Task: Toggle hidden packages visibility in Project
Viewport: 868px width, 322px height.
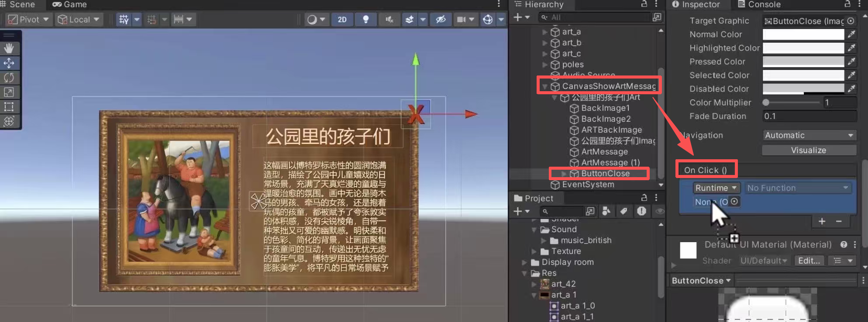Action: (659, 211)
